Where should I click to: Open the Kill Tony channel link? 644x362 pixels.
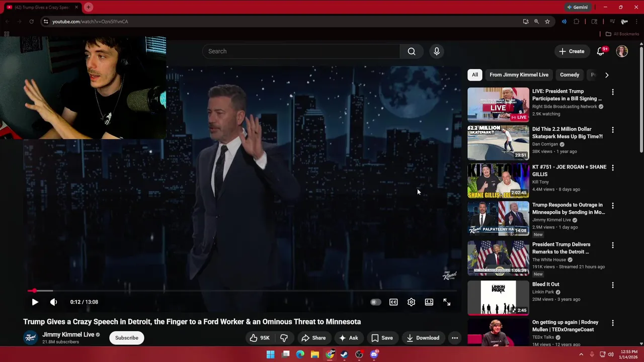540,182
